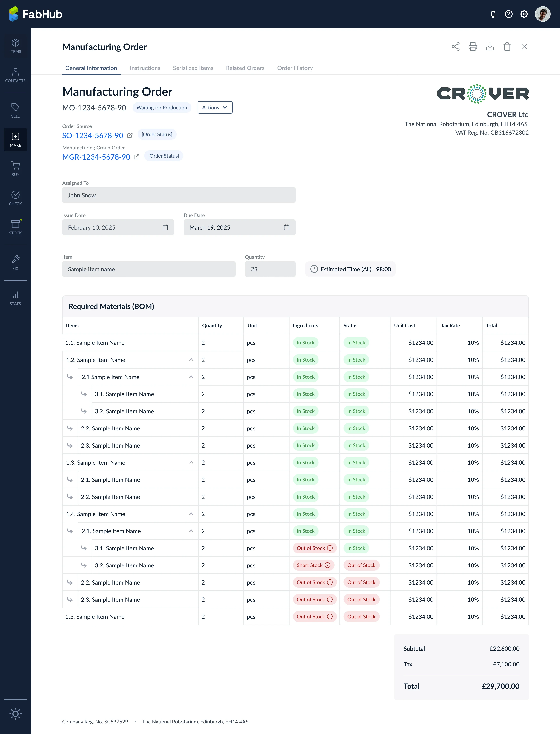Select row 1.5. Sample Item Name
The image size is (560, 734).
click(x=295, y=616)
